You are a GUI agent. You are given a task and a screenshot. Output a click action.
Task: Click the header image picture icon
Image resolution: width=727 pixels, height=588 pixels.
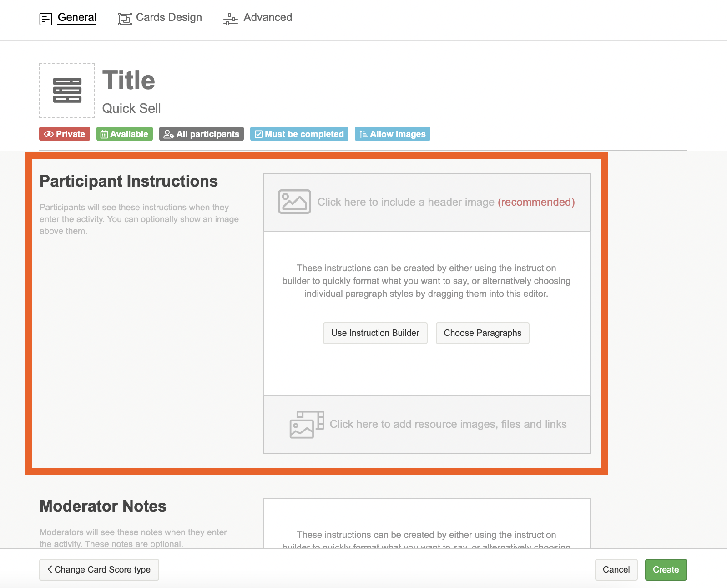point(294,202)
